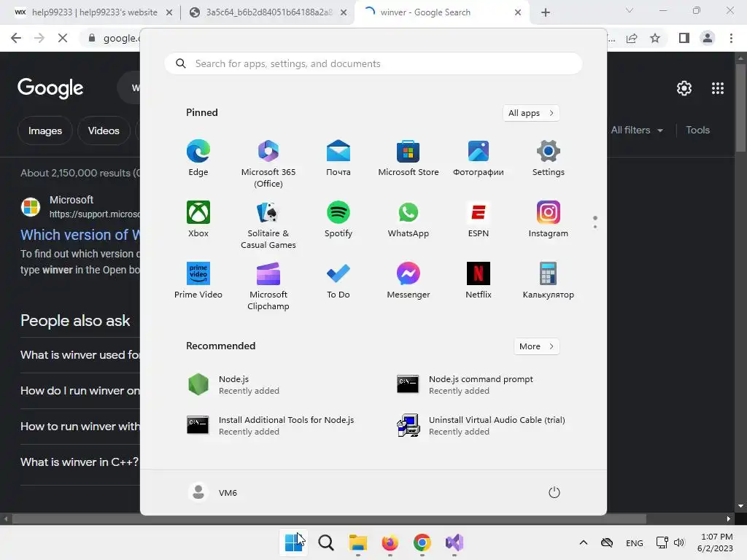Share this page from address bar
The width and height of the screenshot is (747, 560).
[x=632, y=38]
